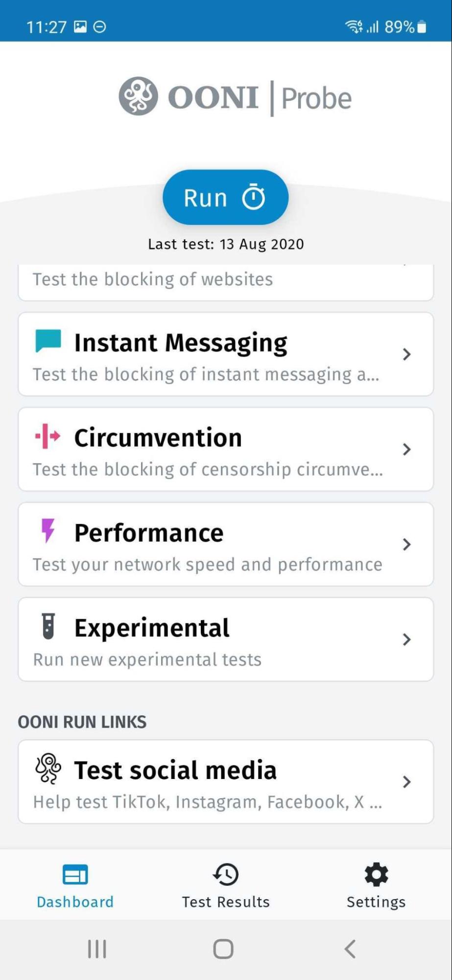Tap the stopwatch icon in Run button
This screenshot has width=452, height=980.
254,198
